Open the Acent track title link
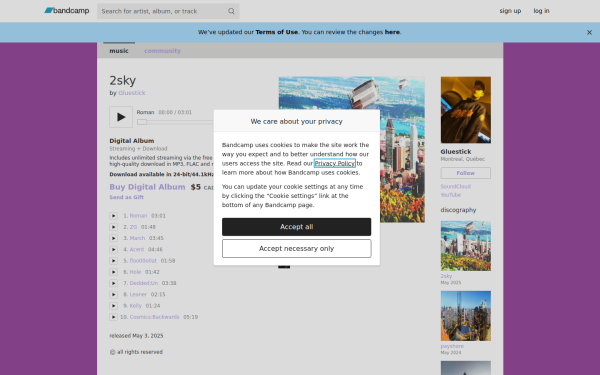 pos(137,249)
